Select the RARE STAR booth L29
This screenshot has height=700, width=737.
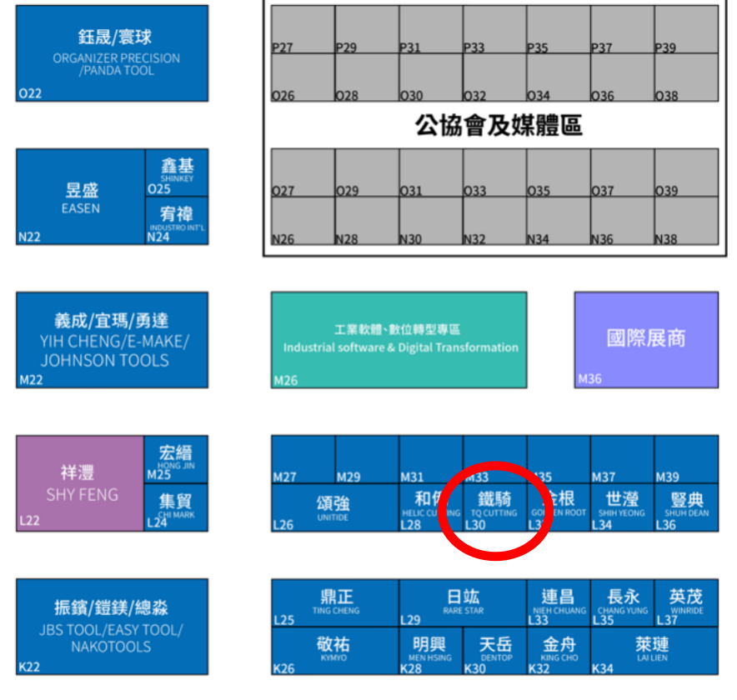[x=463, y=603]
